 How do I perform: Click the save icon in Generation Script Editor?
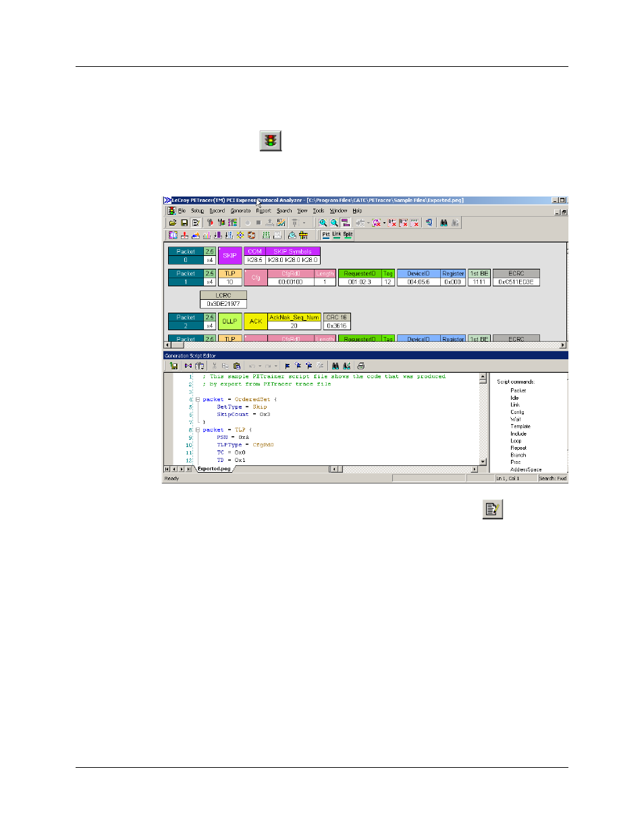(173, 366)
